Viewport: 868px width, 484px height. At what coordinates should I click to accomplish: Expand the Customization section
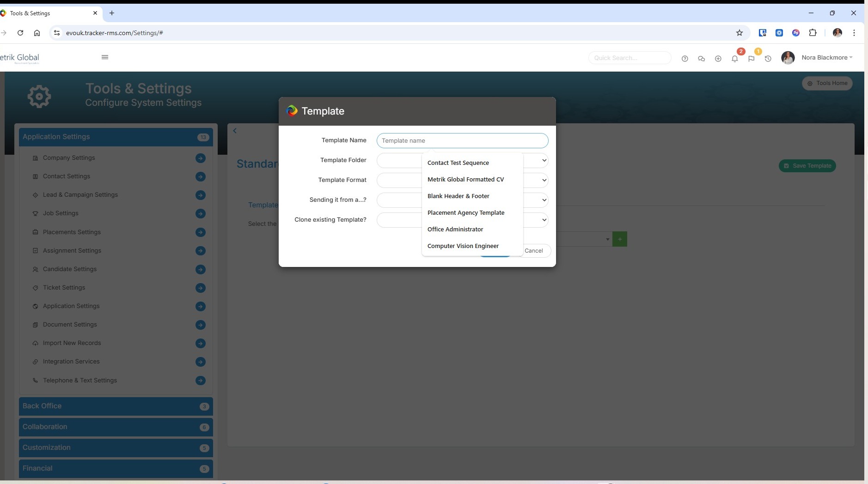(x=116, y=448)
